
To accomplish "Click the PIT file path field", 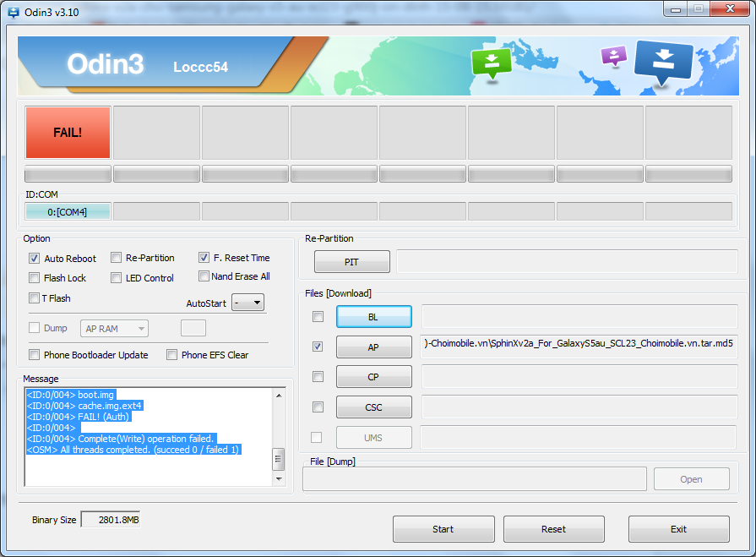I will coord(567,261).
